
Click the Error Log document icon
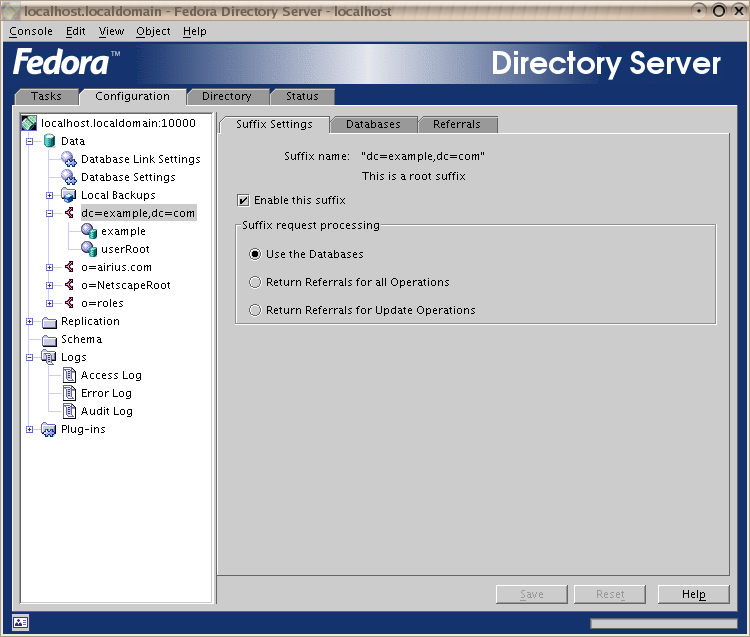(69, 393)
